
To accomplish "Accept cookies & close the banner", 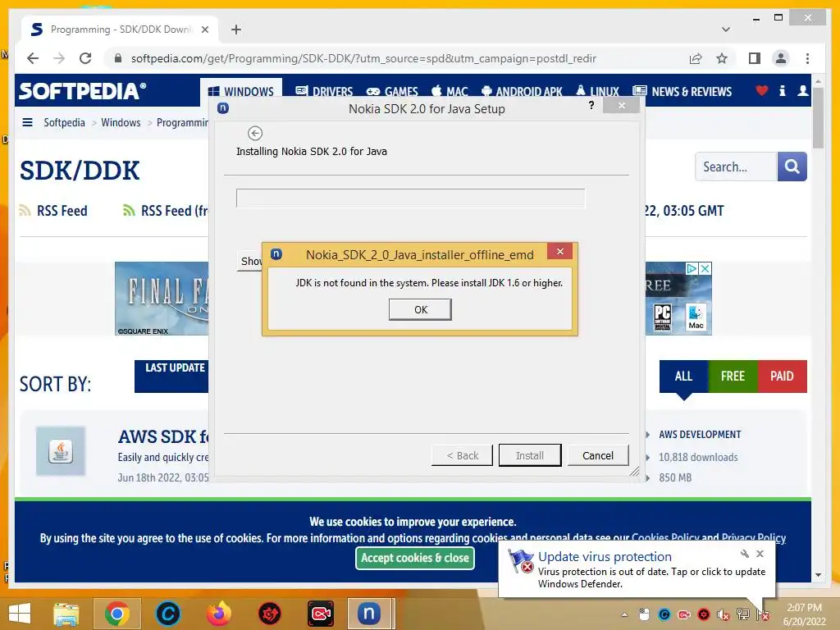I will 414,558.
